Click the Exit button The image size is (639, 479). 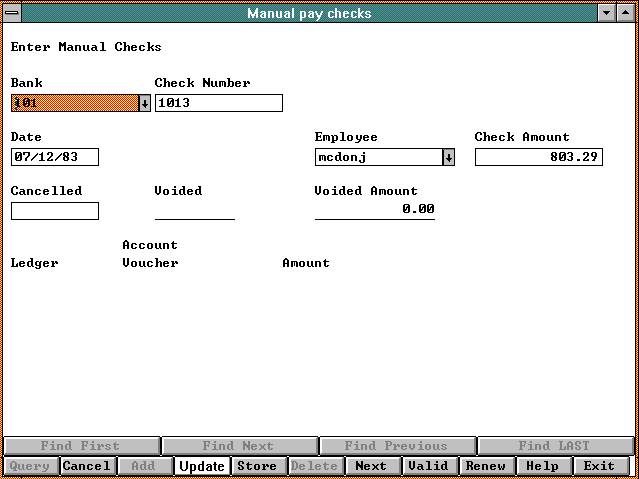pyautogui.click(x=600, y=466)
